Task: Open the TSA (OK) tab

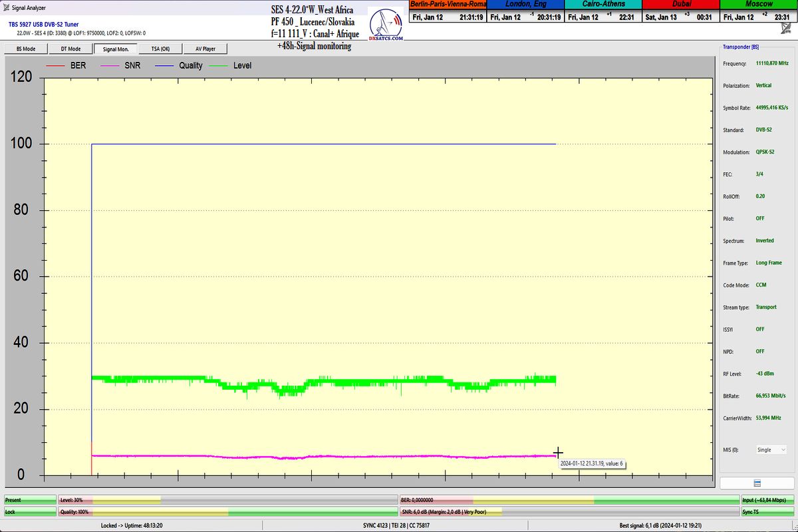Action: click(160, 49)
